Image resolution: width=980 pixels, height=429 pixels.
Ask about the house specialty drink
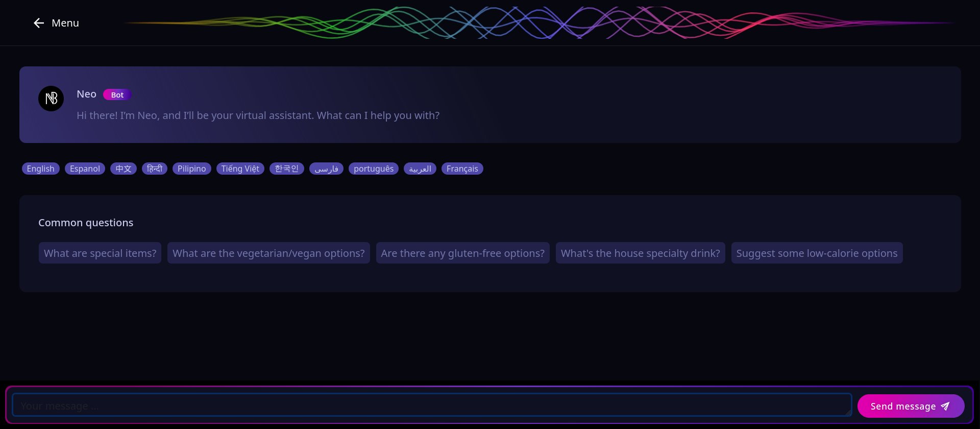[x=640, y=253]
